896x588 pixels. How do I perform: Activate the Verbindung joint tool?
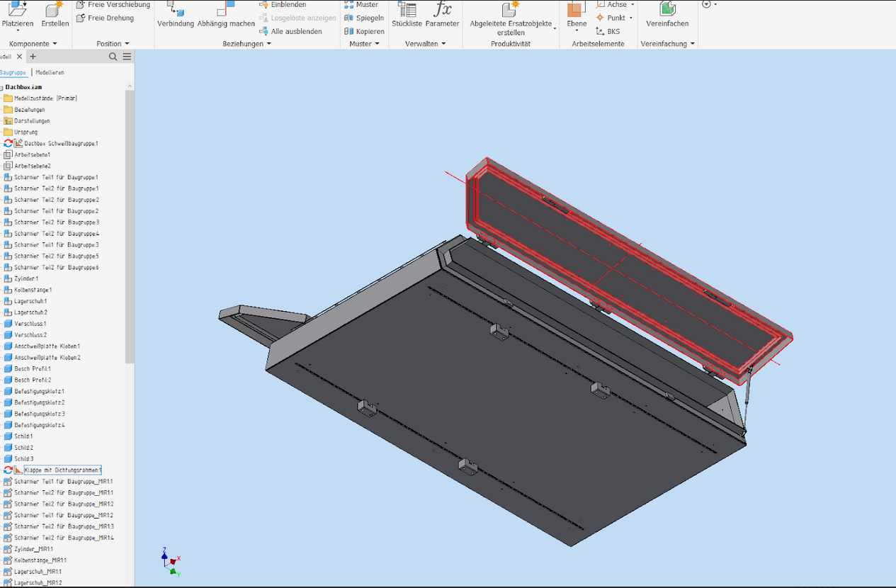[175, 16]
